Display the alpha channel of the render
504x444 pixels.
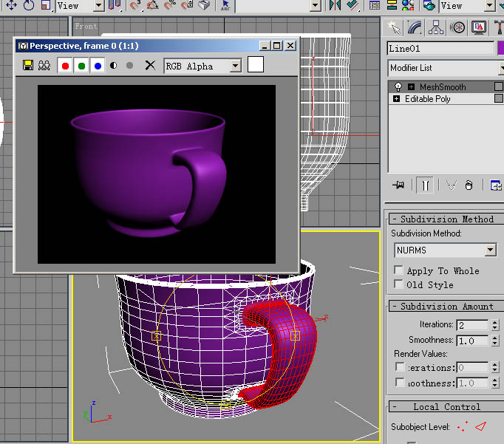(114, 66)
